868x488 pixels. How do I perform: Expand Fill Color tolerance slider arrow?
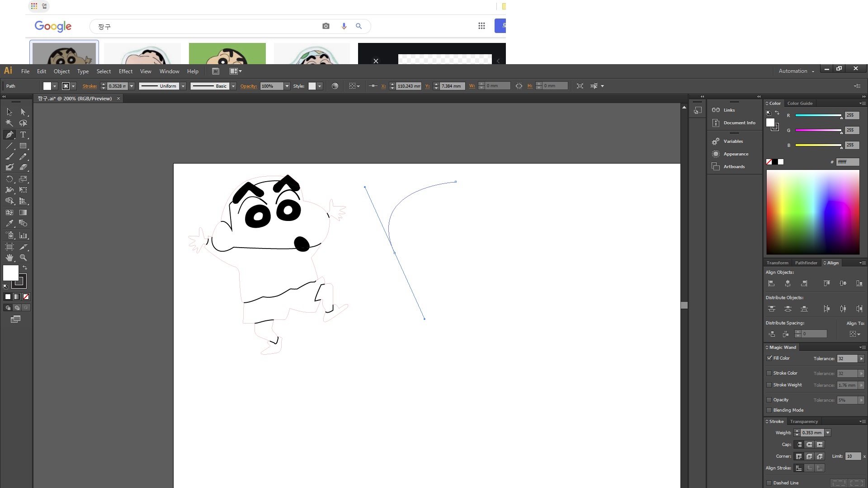point(861,359)
